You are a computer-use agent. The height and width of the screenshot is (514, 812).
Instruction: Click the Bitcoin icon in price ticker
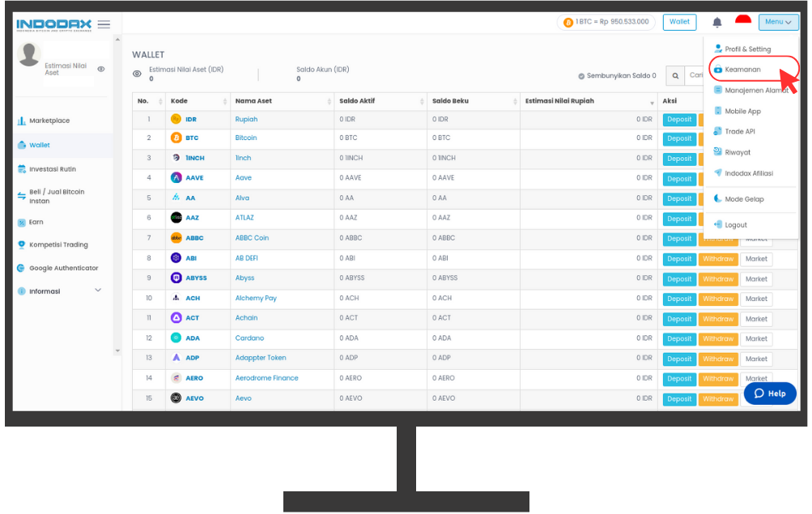tap(568, 22)
